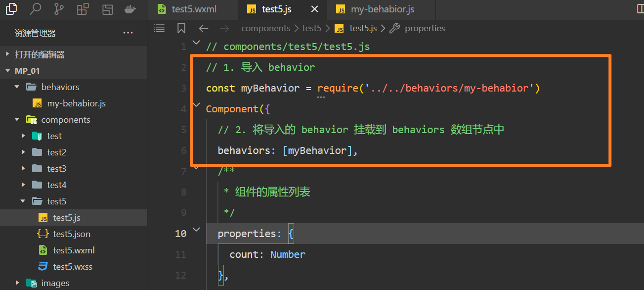
Task: Collapse the components folder
Action: pyautogui.click(x=74, y=120)
